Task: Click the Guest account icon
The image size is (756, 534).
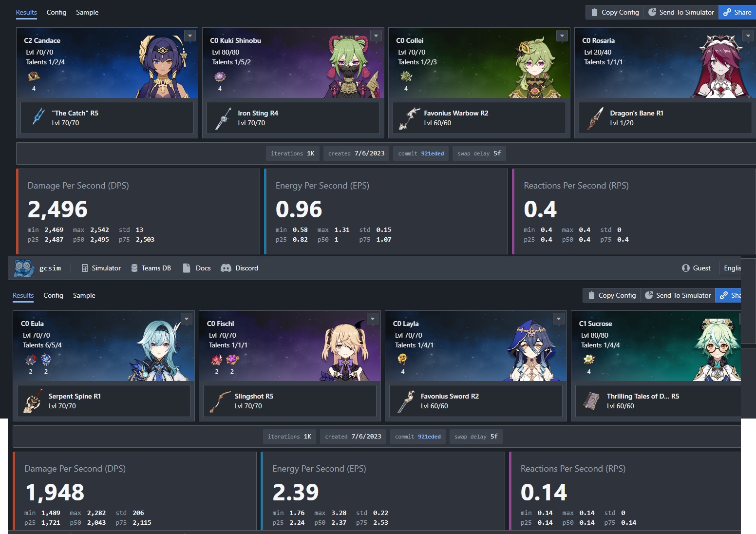Action: [x=686, y=268]
